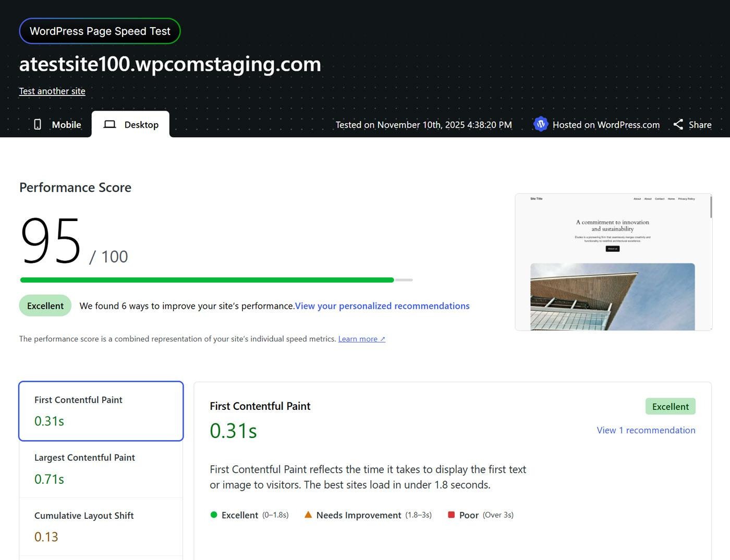Click the laptop icon beside Desktop
This screenshot has width=730, height=560.
click(x=110, y=124)
